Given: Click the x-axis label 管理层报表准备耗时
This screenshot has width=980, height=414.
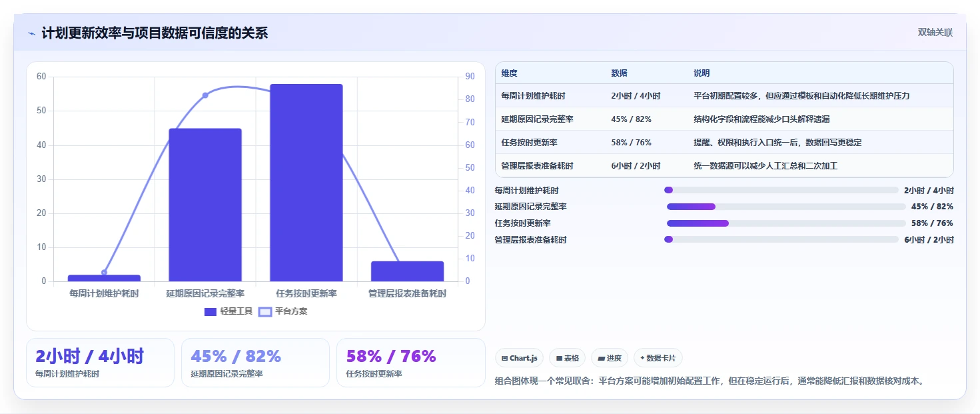Looking at the screenshot, I should coord(407,293).
